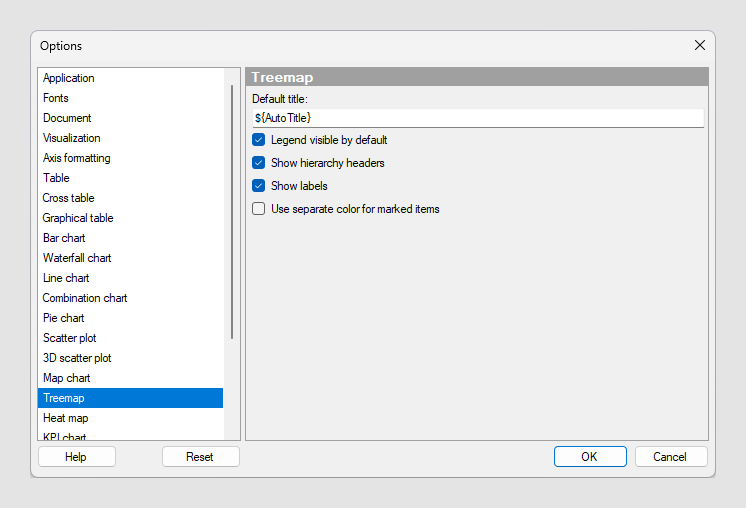Enable separate color for marked items

click(259, 209)
